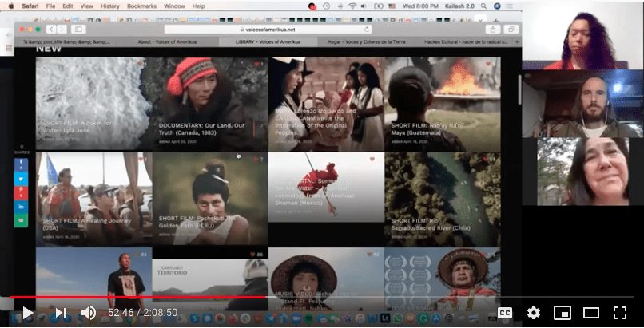The height and width of the screenshot is (328, 644).
Task: Show the Safari sidebar
Action: click(x=78, y=29)
